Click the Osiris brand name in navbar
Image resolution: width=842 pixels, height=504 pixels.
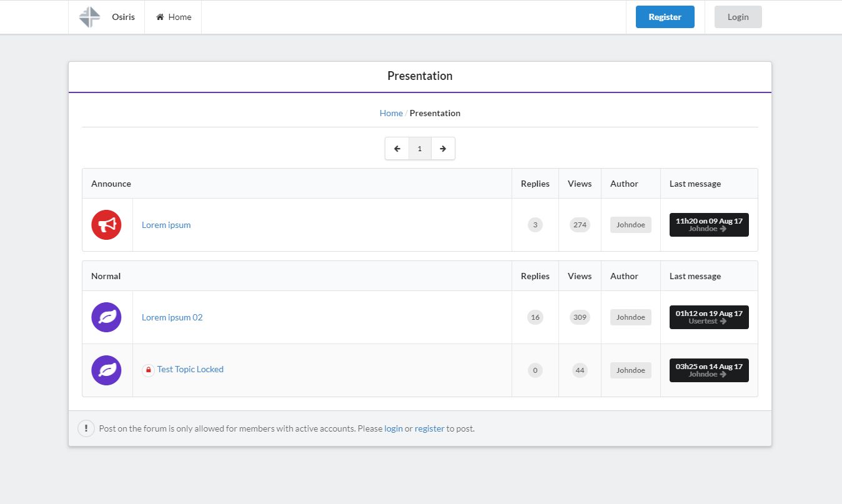click(x=123, y=17)
